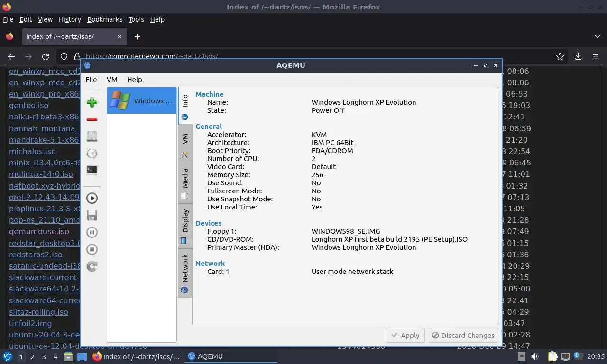
Task: Open the clipboard icon in system tray
Action: tap(553, 356)
